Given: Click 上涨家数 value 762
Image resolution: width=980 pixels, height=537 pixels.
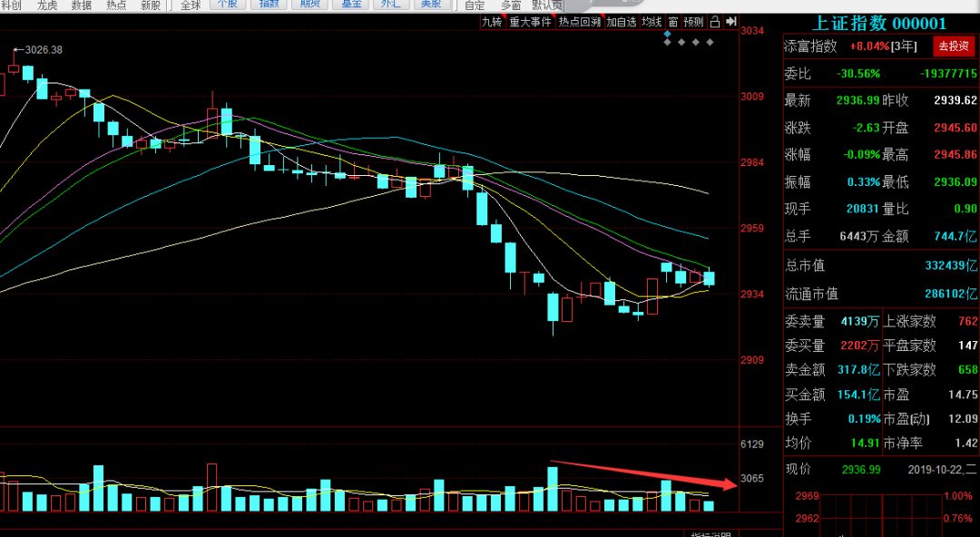Looking at the screenshot, I should pos(967,321).
